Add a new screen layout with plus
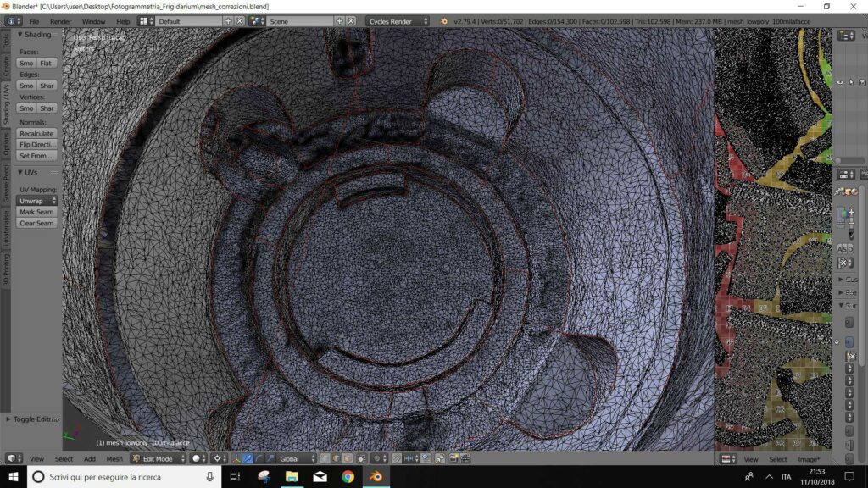Image resolution: width=868 pixels, height=488 pixels. click(227, 21)
